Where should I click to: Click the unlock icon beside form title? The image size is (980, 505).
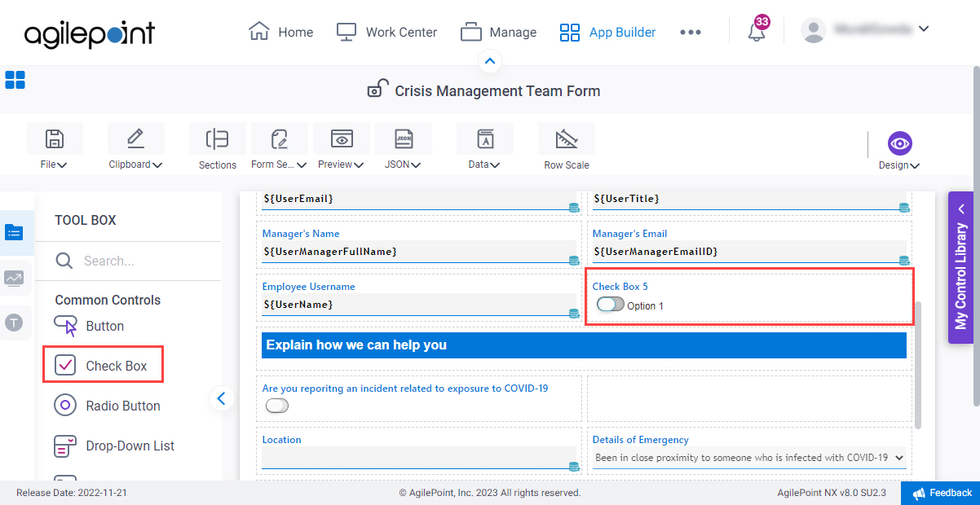pyautogui.click(x=377, y=89)
